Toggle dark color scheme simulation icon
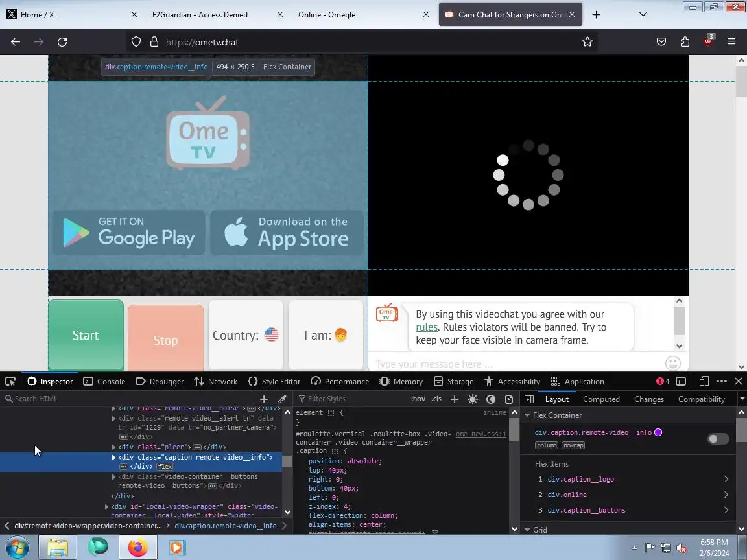 tap(491, 399)
